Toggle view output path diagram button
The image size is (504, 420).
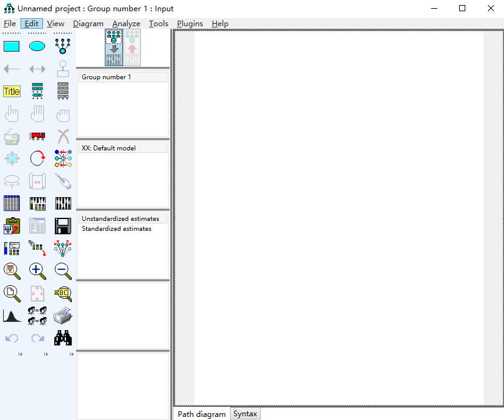(132, 47)
